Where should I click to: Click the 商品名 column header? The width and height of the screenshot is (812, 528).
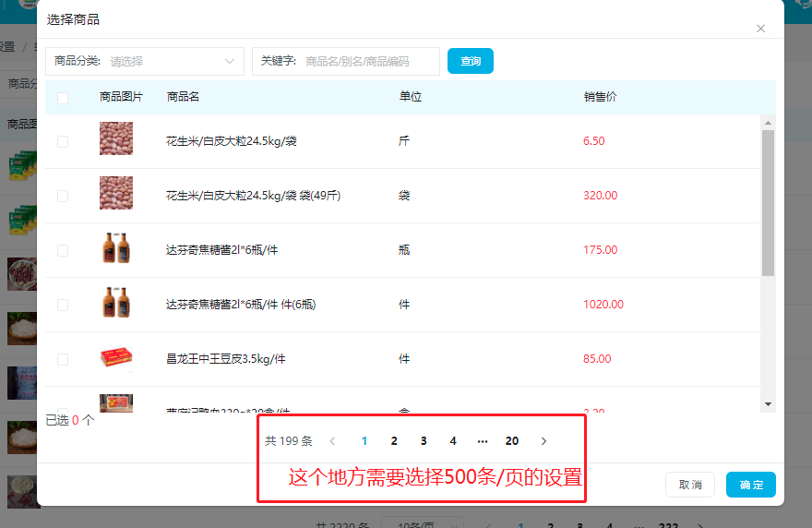pyautogui.click(x=183, y=96)
